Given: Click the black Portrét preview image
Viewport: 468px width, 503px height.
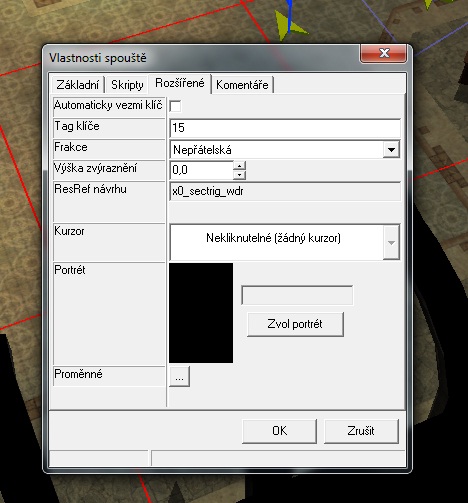Looking at the screenshot, I should click(x=201, y=313).
